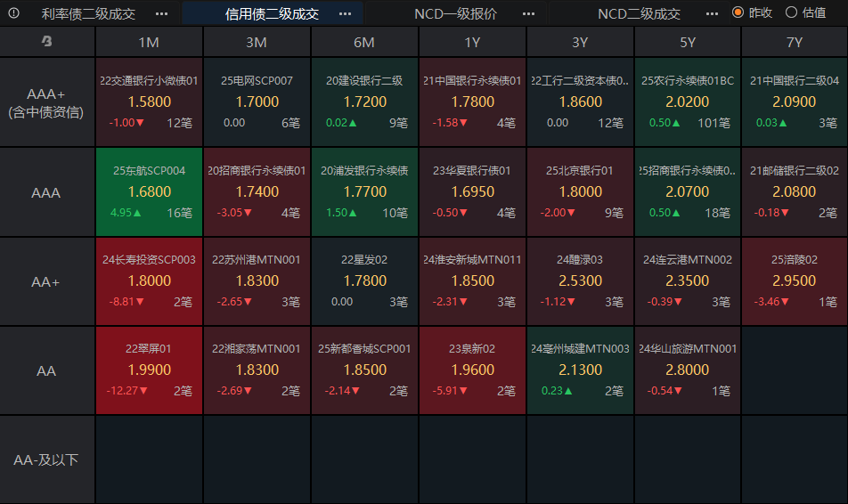Screen dimensions: 848x504
Task: Click the share icon in the header cell
Action: [47, 41]
